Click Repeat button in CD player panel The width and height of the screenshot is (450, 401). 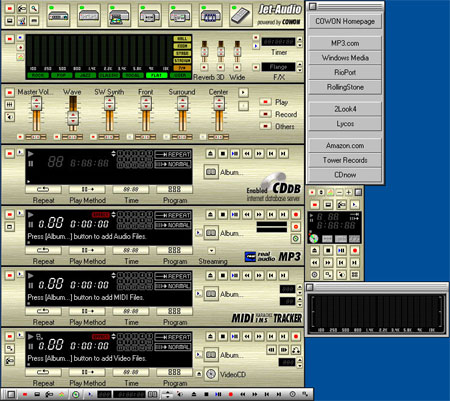pyautogui.click(x=43, y=189)
